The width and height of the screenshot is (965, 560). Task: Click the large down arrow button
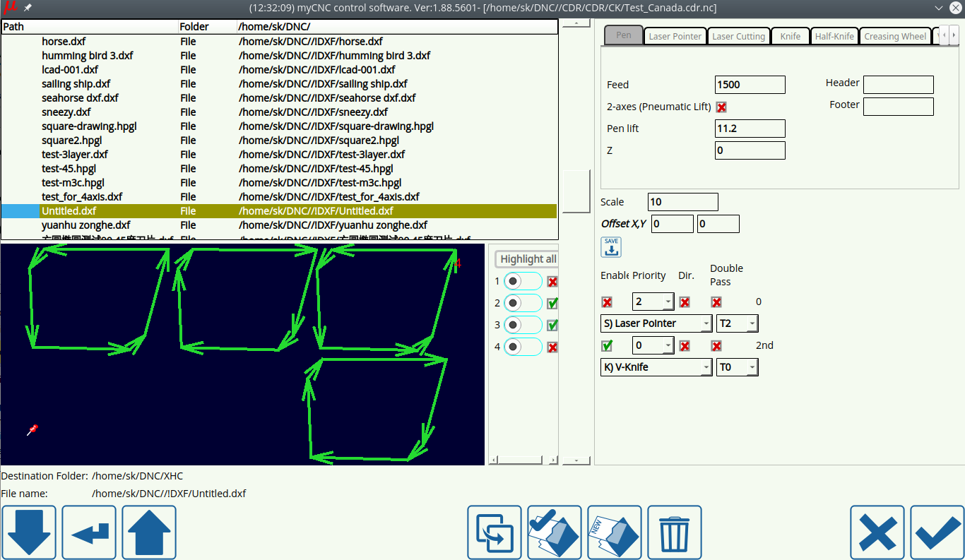pos(29,532)
